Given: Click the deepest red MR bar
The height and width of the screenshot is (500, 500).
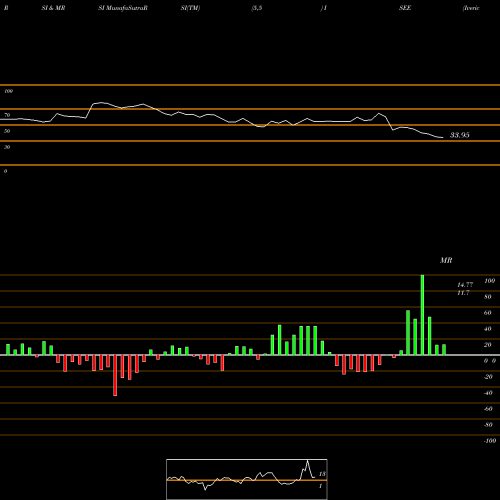Looking at the screenshot, I should pos(115,375).
